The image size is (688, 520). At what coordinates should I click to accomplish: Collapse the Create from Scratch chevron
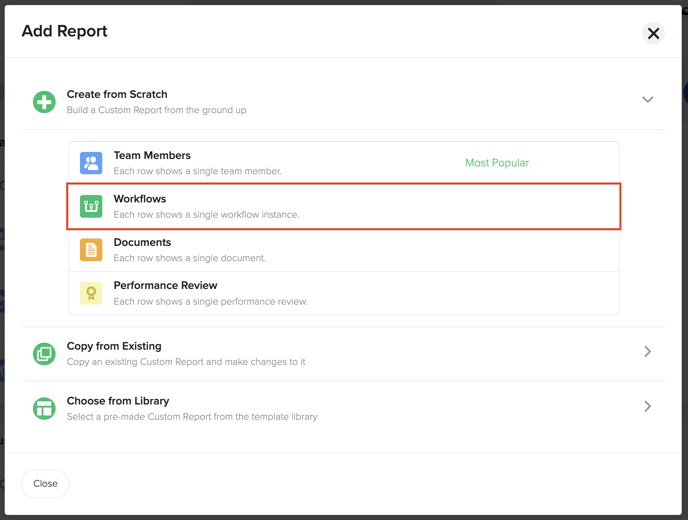point(648,100)
